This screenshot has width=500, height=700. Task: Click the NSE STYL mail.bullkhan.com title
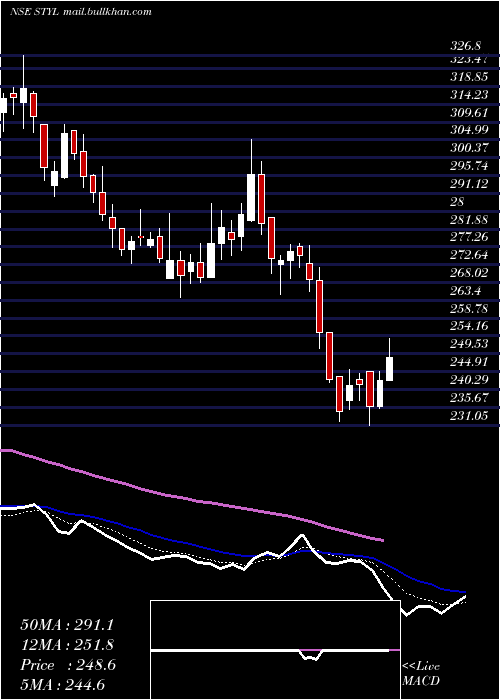point(81,12)
